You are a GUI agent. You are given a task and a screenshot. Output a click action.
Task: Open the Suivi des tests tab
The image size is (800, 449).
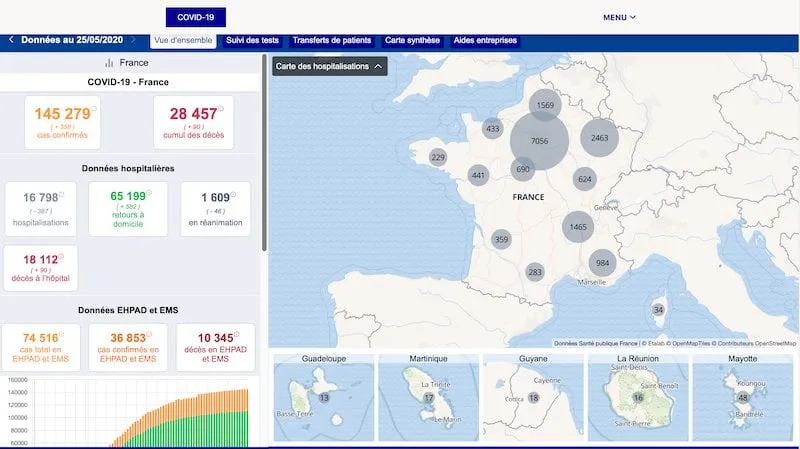coord(252,41)
